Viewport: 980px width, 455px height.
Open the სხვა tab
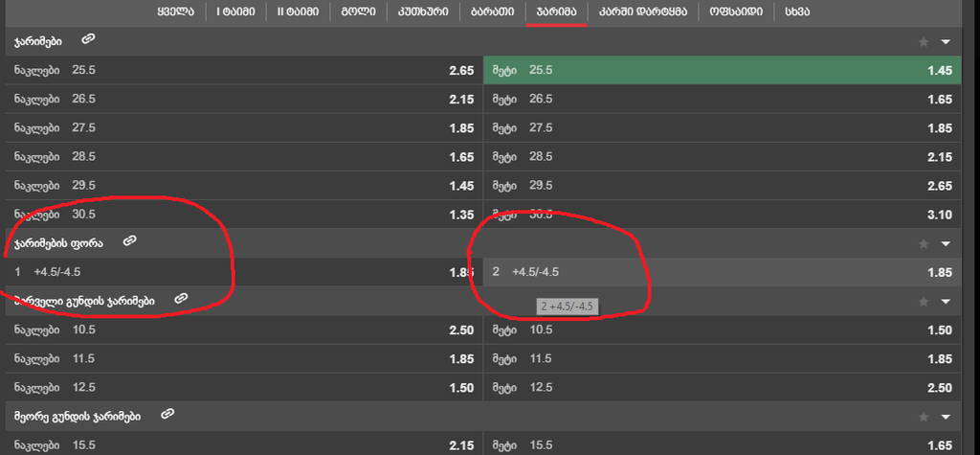[797, 11]
